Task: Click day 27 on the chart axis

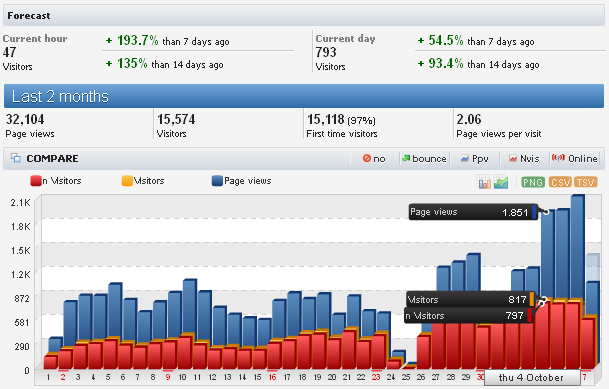Action: coord(435,377)
